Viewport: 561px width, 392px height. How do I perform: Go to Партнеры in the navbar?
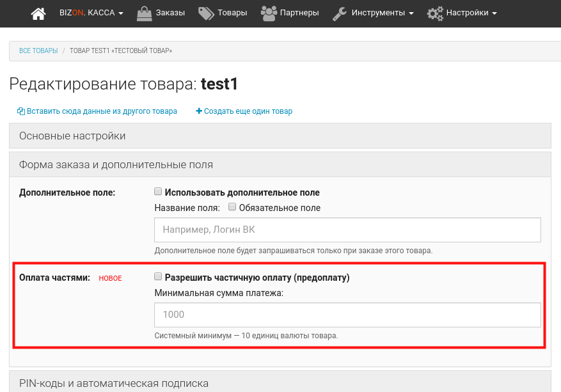click(299, 13)
